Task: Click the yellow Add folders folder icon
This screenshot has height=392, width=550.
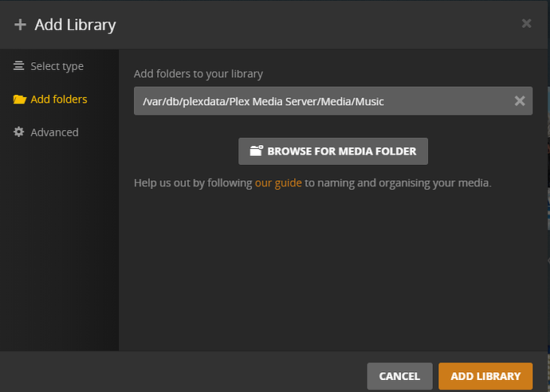Action: [20, 100]
